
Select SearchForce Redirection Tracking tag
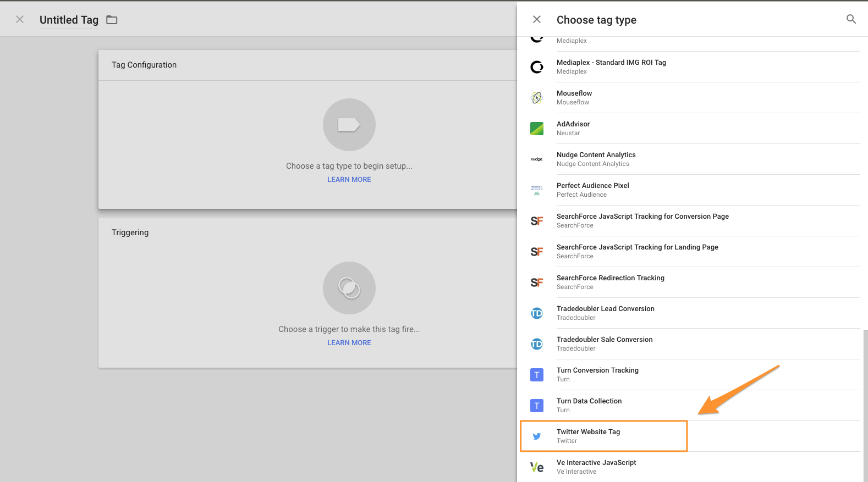pyautogui.click(x=690, y=282)
